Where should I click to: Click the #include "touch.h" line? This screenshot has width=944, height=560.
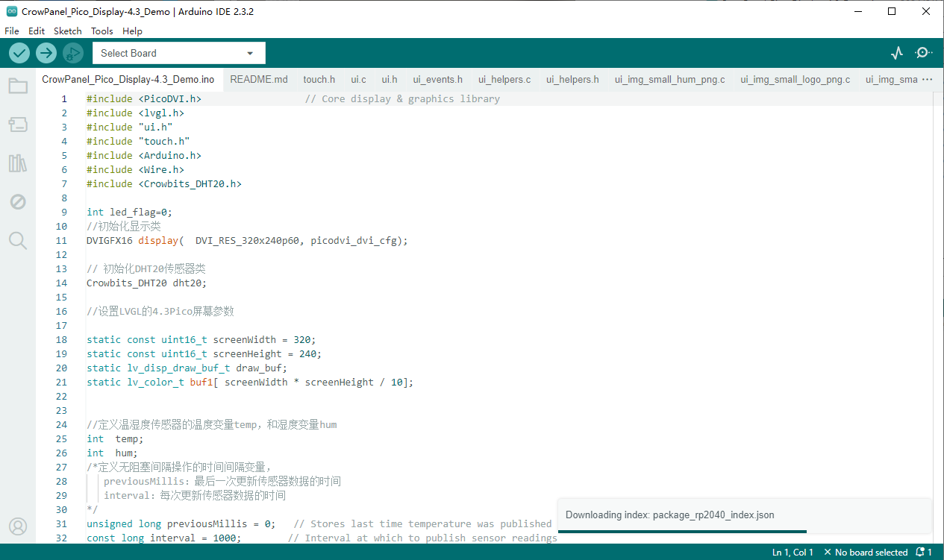[138, 141]
